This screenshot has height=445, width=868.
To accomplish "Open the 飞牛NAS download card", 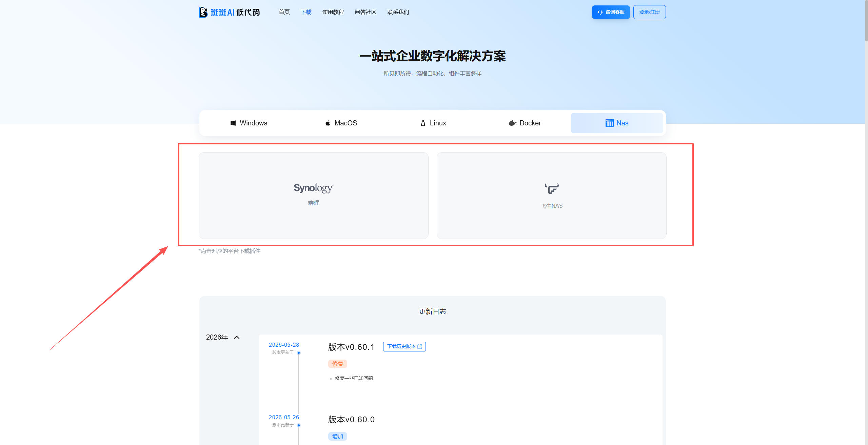I will pyautogui.click(x=552, y=196).
